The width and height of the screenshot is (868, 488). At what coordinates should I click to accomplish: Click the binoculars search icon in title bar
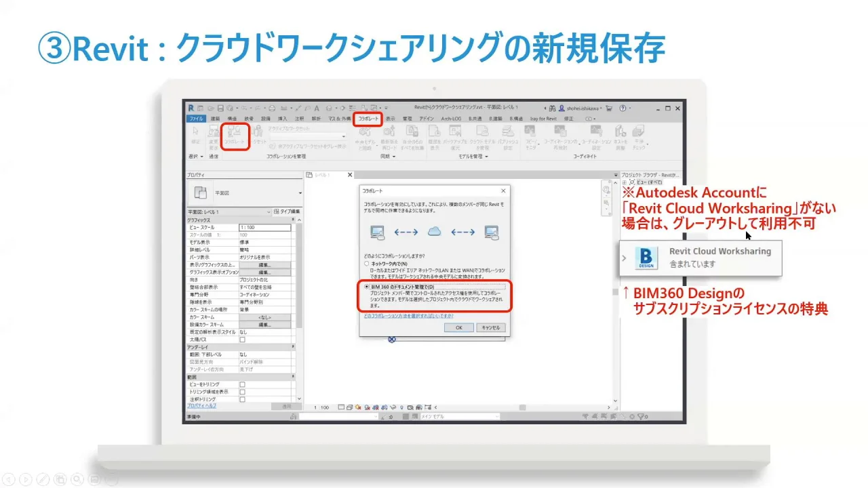coord(552,108)
